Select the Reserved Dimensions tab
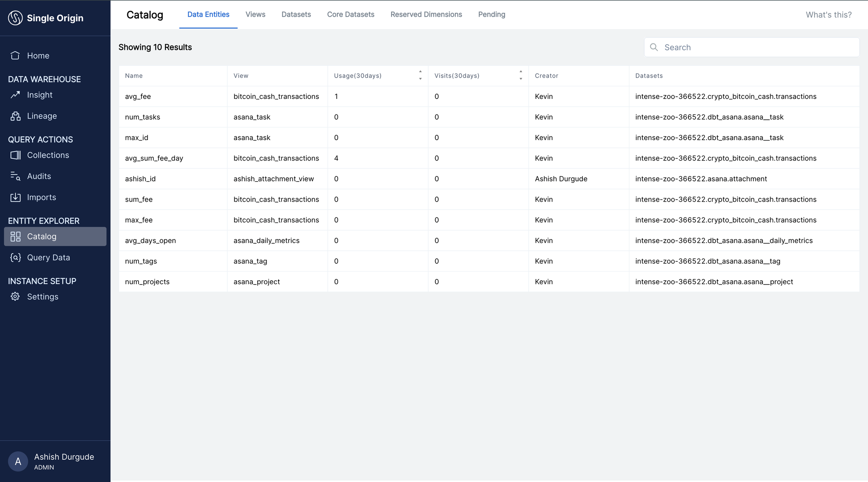Viewport: 868px width, 482px height. click(426, 14)
